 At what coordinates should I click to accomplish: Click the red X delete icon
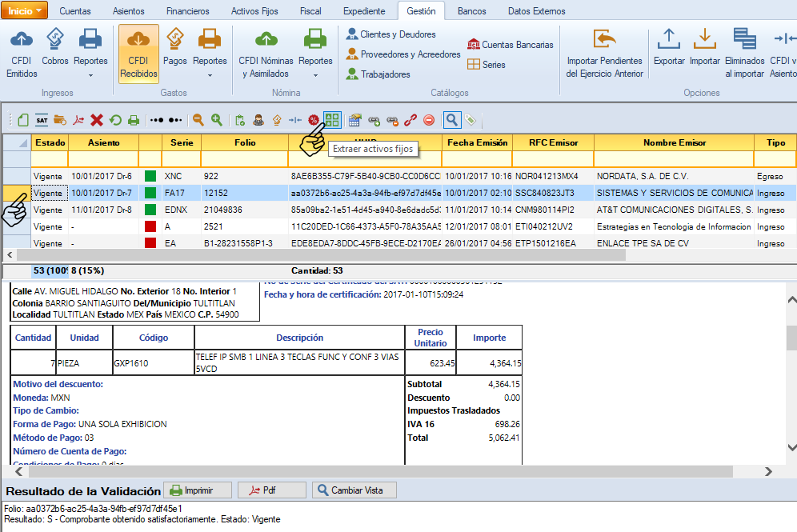tap(97, 121)
